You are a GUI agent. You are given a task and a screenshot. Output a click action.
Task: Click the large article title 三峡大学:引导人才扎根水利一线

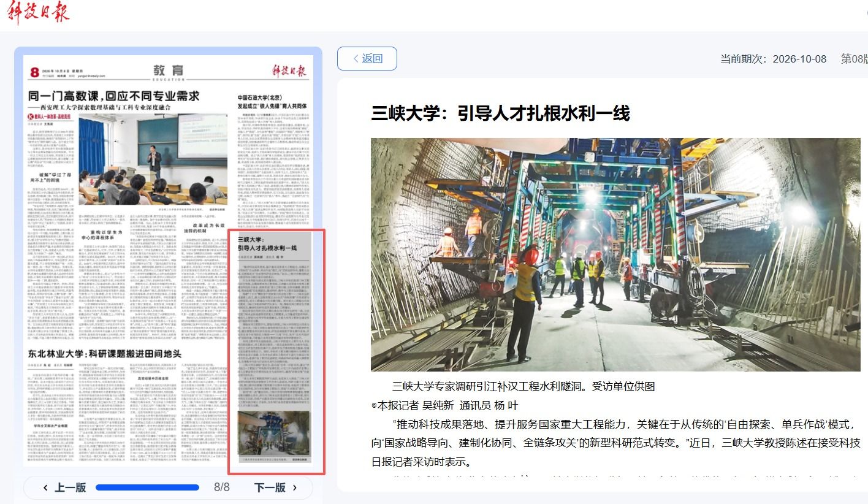pyautogui.click(x=500, y=113)
